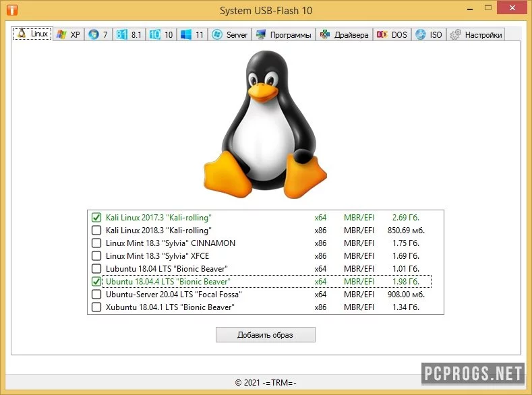Click the '1.01 Гб.' size value
Screen dimensions: 532x395
[x=406, y=268]
